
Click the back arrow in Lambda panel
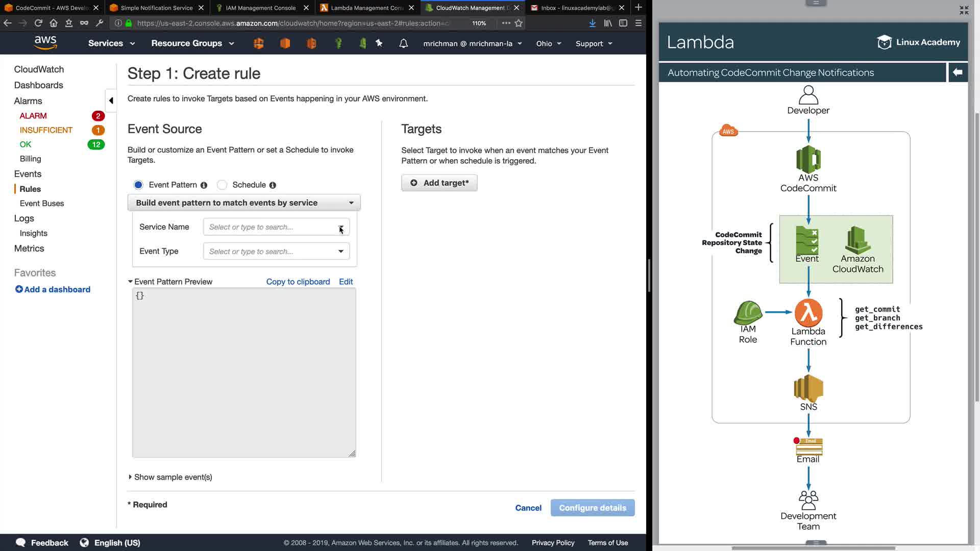958,72
